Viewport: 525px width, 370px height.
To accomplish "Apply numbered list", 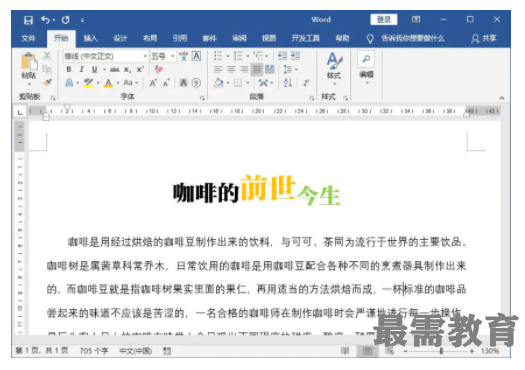I will 238,56.
